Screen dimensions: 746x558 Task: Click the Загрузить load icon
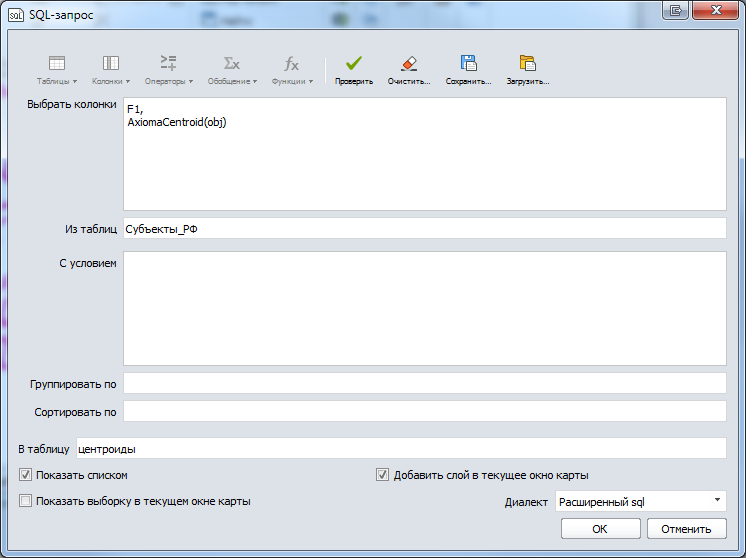click(527, 65)
